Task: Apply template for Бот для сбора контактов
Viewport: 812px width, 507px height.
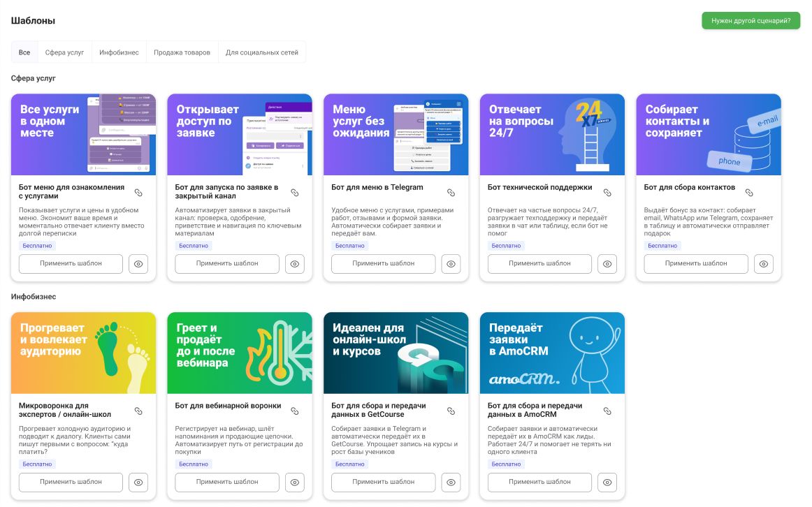Action: (695, 264)
